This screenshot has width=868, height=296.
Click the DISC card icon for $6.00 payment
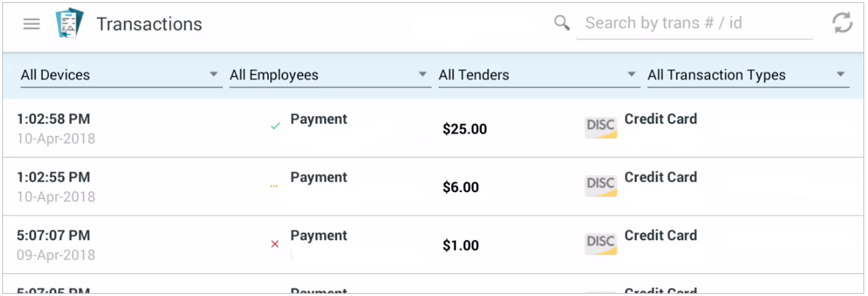pos(601,186)
